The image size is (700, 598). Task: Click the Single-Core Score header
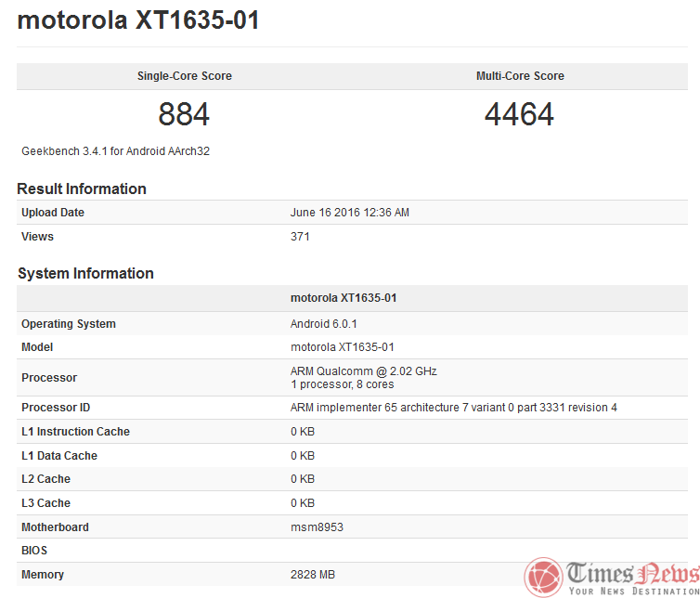tap(184, 76)
